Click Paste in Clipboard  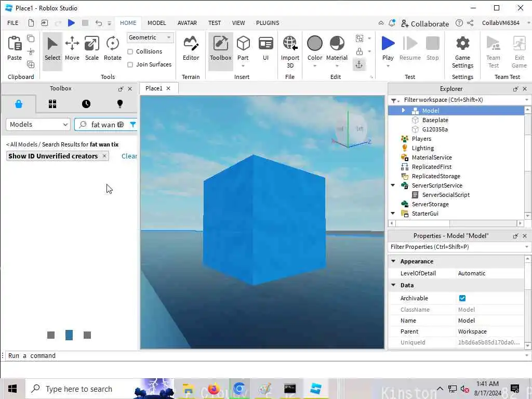pyautogui.click(x=15, y=48)
